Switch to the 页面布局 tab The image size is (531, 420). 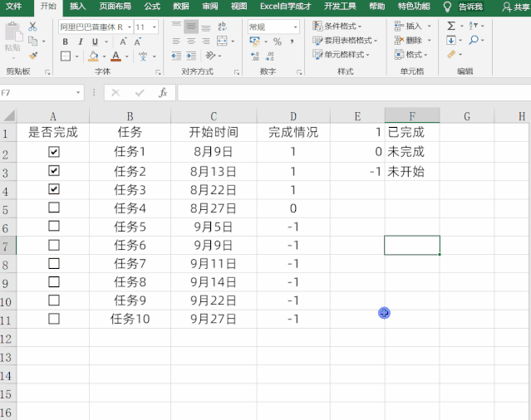[116, 7]
